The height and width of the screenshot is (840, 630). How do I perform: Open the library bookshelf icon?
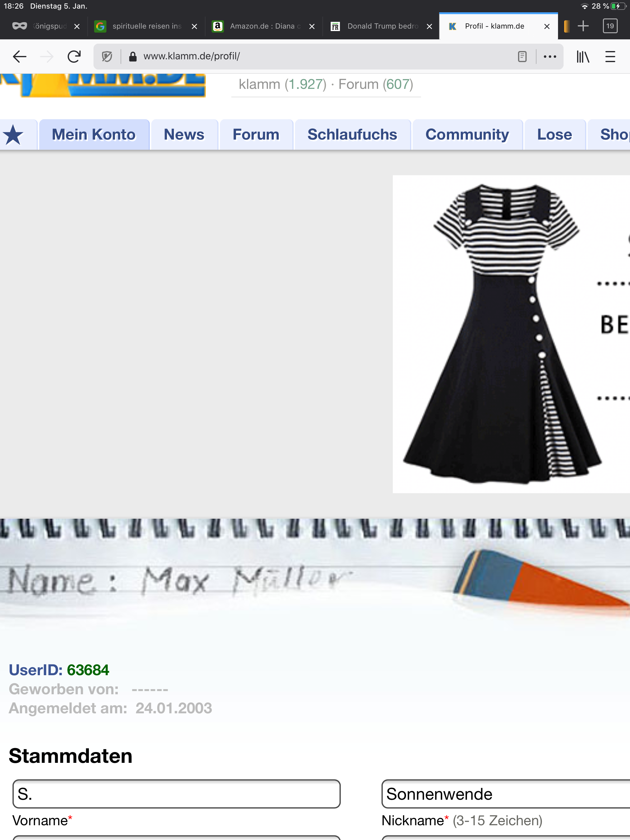(583, 57)
